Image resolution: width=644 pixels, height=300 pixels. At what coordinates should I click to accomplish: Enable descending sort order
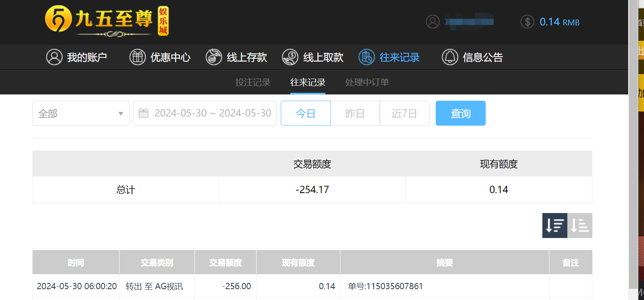pos(554,225)
